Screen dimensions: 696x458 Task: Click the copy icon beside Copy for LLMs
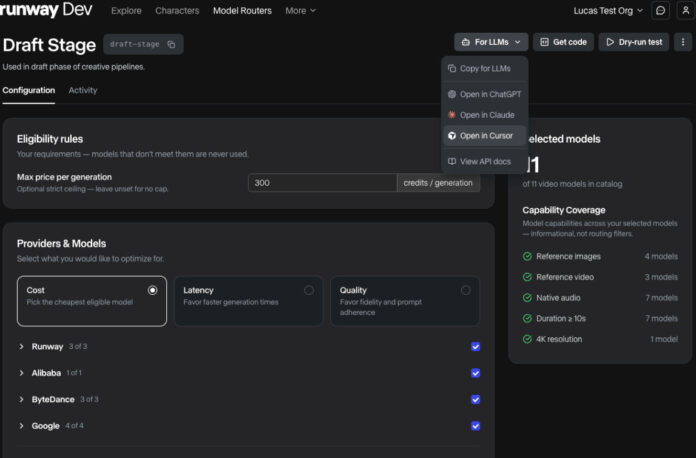coord(452,68)
